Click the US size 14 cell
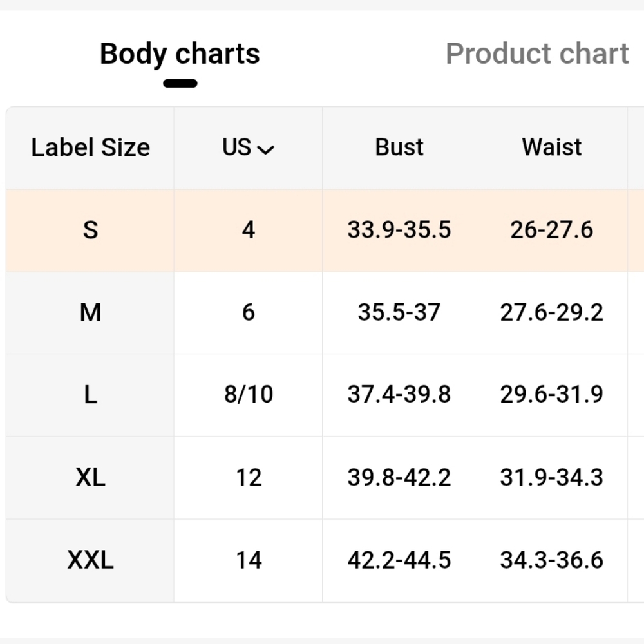Viewport: 644px width, 644px height. click(248, 561)
